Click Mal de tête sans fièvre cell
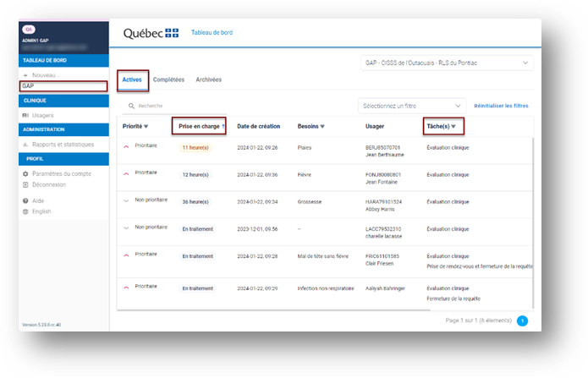Image resolution: width=588 pixels, height=378 pixels. pyautogui.click(x=323, y=256)
